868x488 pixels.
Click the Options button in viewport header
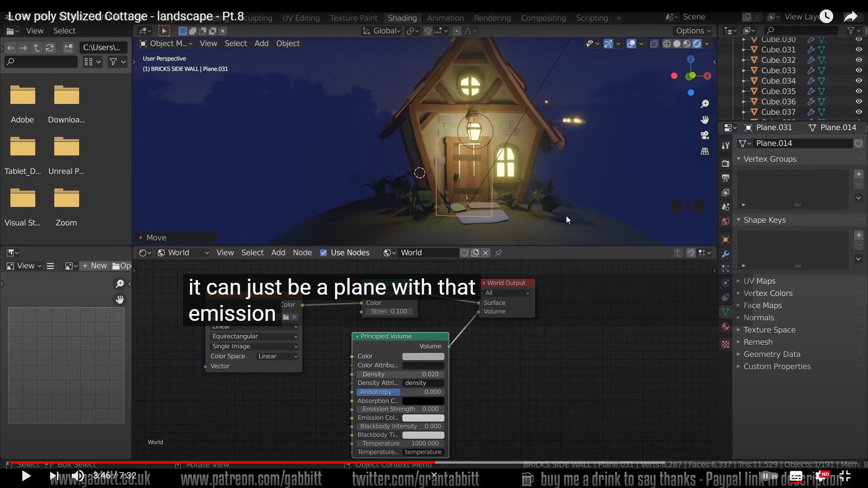(693, 31)
